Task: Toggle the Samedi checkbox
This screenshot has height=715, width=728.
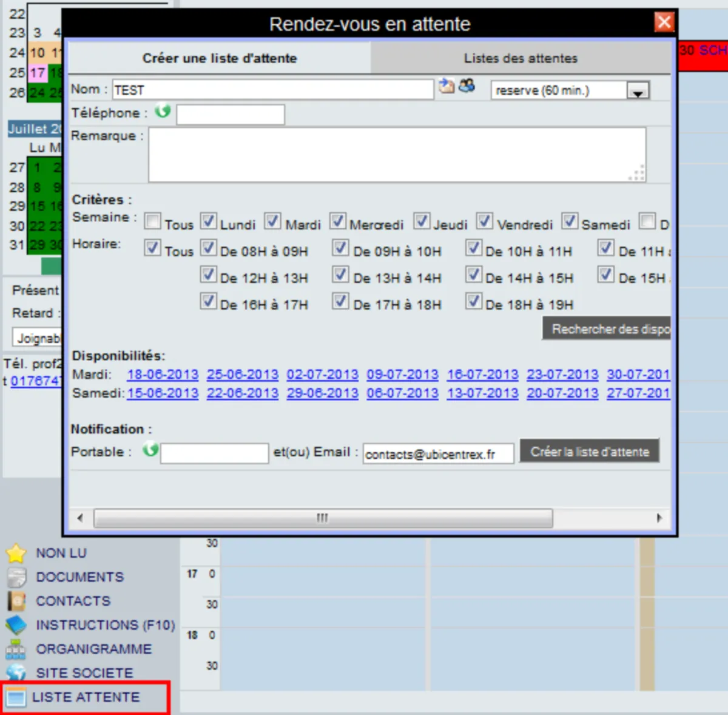Action: pos(569,221)
